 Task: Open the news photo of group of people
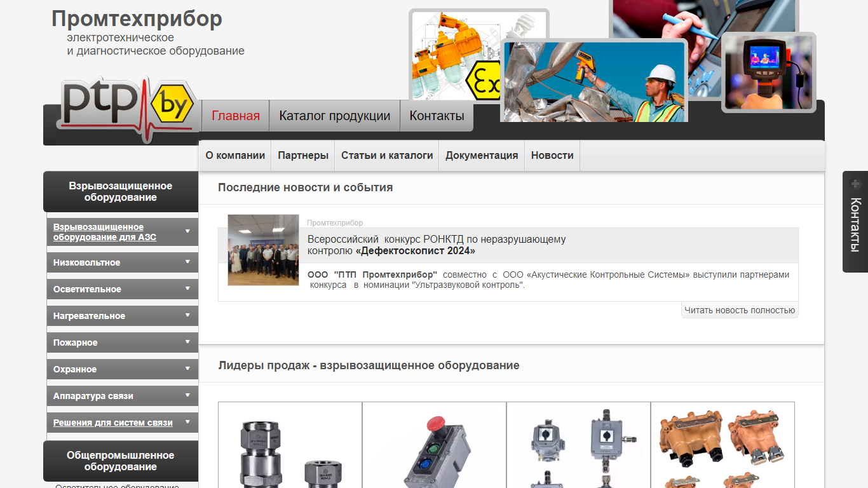(x=263, y=250)
